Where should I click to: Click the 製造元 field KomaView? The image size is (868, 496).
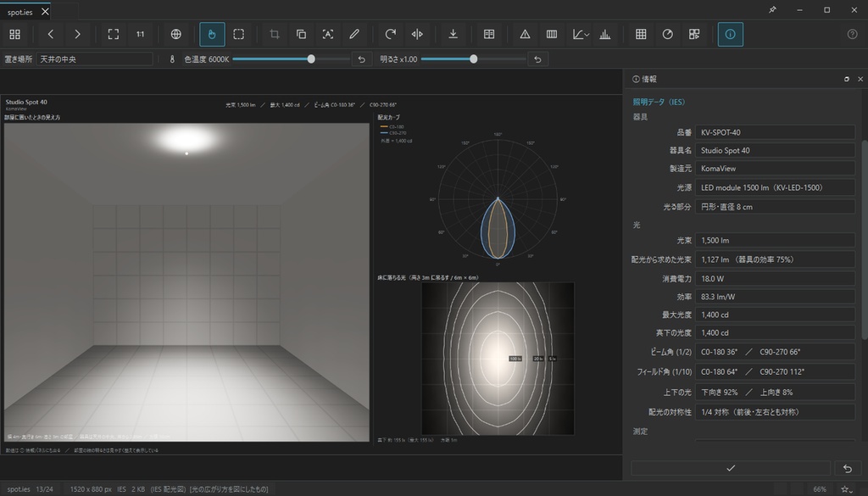775,168
